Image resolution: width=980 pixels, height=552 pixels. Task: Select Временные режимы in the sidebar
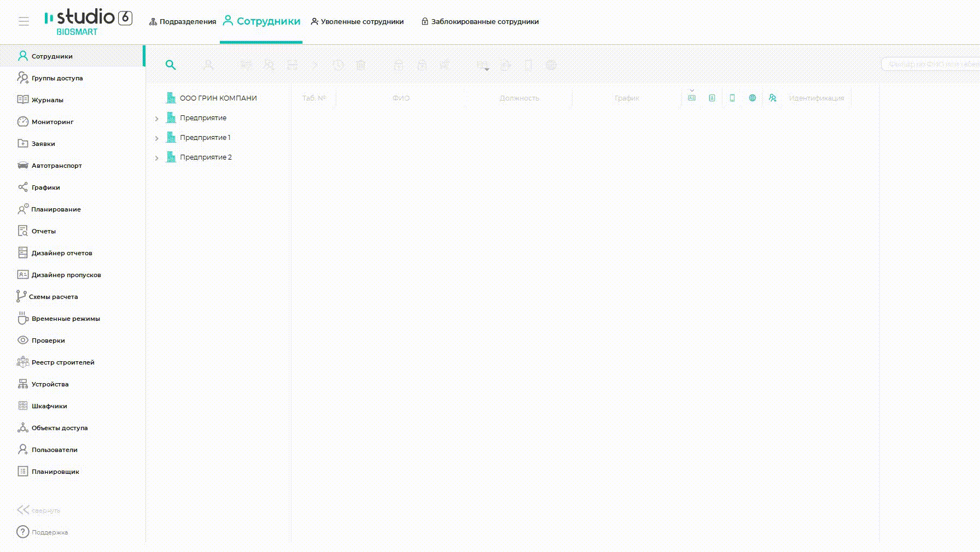[x=65, y=319]
